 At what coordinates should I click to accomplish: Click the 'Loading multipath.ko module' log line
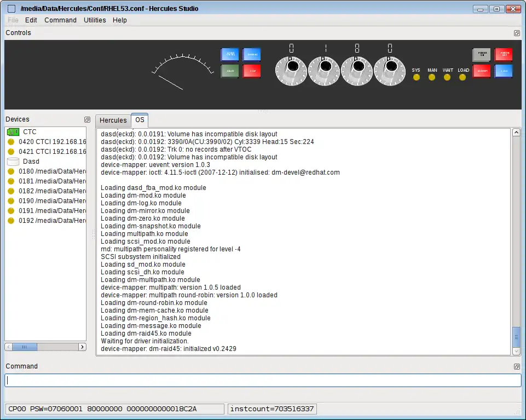(x=144, y=234)
